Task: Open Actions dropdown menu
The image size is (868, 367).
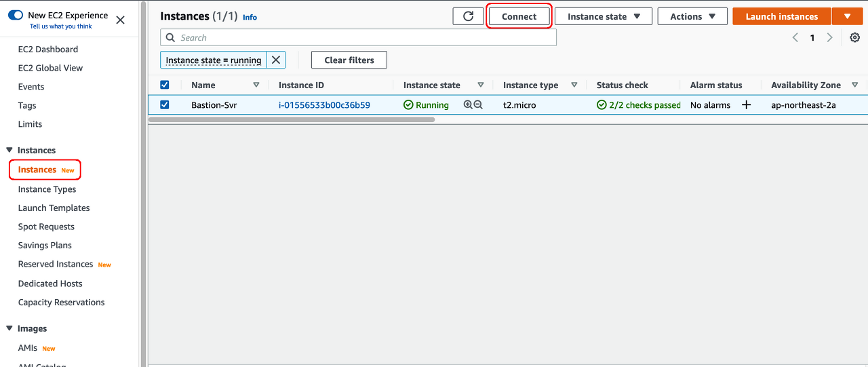Action: click(692, 16)
